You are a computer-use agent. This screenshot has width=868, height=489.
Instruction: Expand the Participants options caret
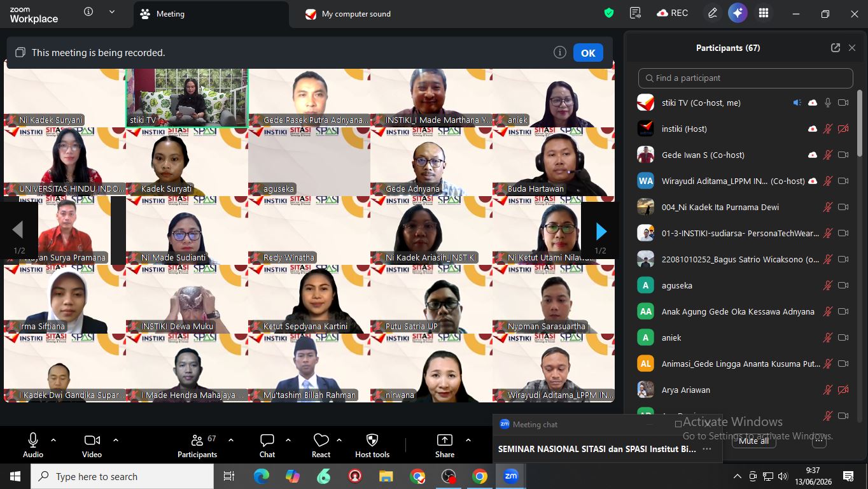[230, 440]
